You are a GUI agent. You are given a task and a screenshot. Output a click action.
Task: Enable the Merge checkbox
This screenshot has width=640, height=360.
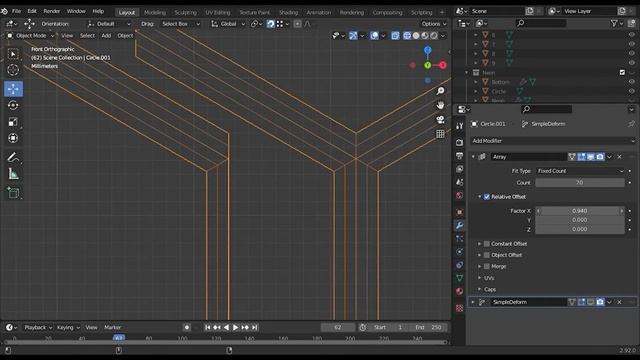point(487,267)
